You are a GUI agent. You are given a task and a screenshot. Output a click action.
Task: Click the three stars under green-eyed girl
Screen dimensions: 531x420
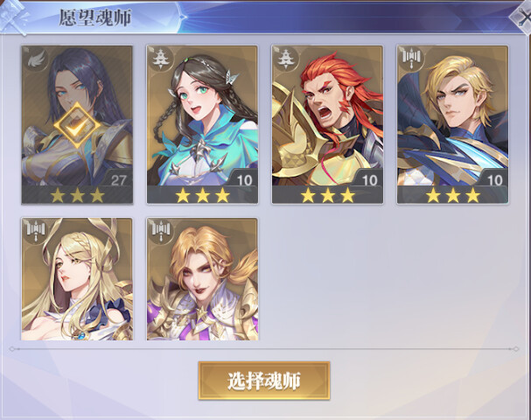tap(202, 195)
